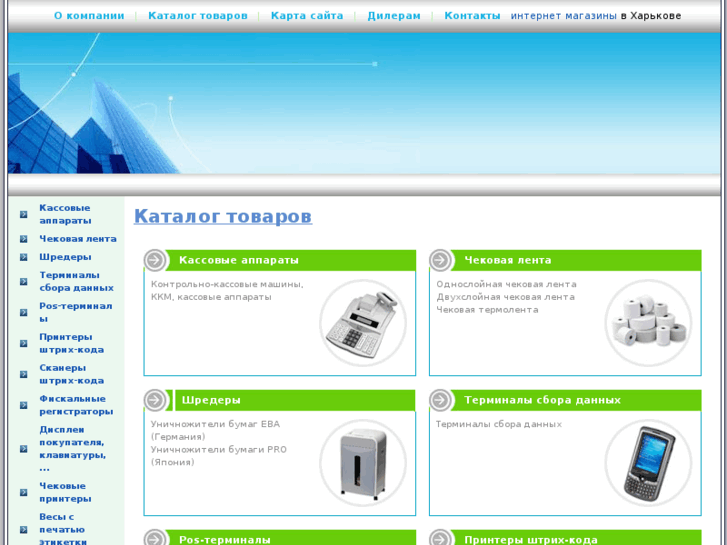This screenshot has width=727, height=545.
Task: Open Дисплеи покупателя, клавиатуры sidebar link
Action: [x=73, y=449]
